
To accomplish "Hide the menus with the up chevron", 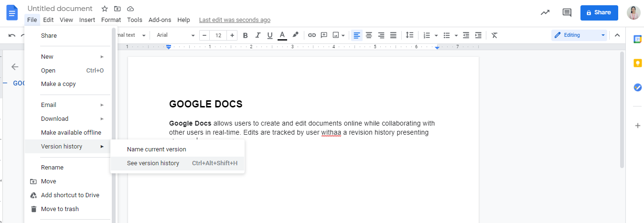I will pyautogui.click(x=617, y=35).
